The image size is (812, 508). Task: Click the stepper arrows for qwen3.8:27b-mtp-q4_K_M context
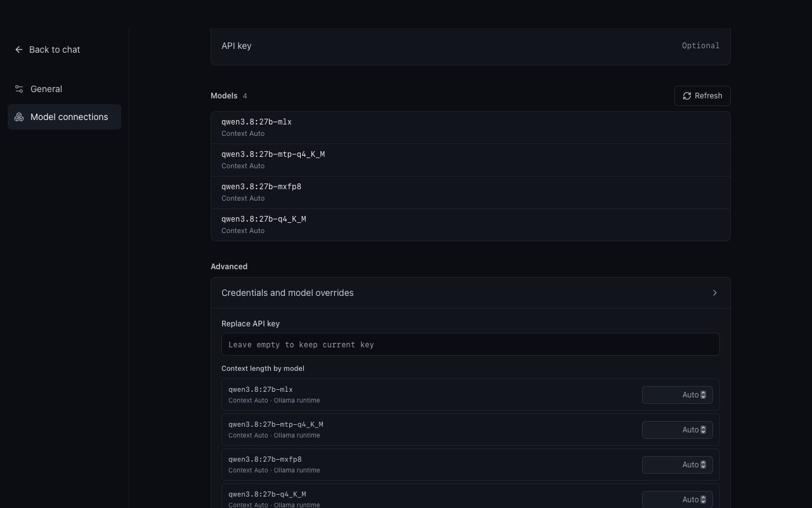(703, 430)
